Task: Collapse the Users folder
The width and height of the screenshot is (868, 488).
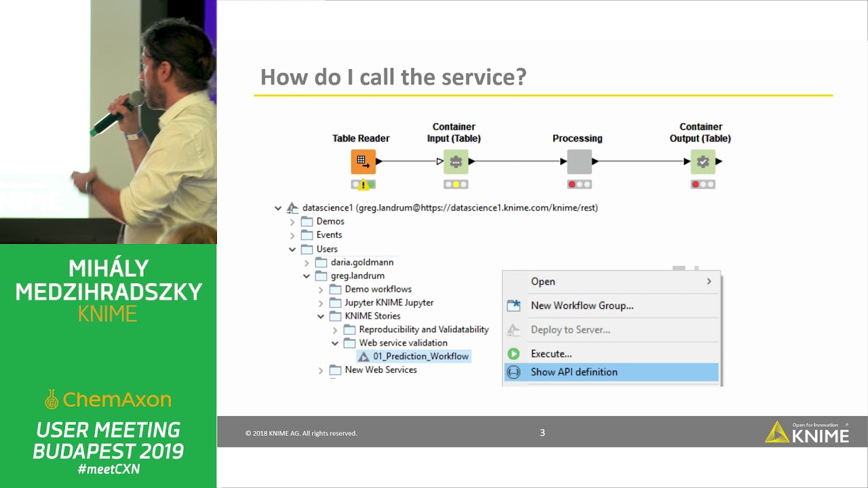Action: coord(292,249)
